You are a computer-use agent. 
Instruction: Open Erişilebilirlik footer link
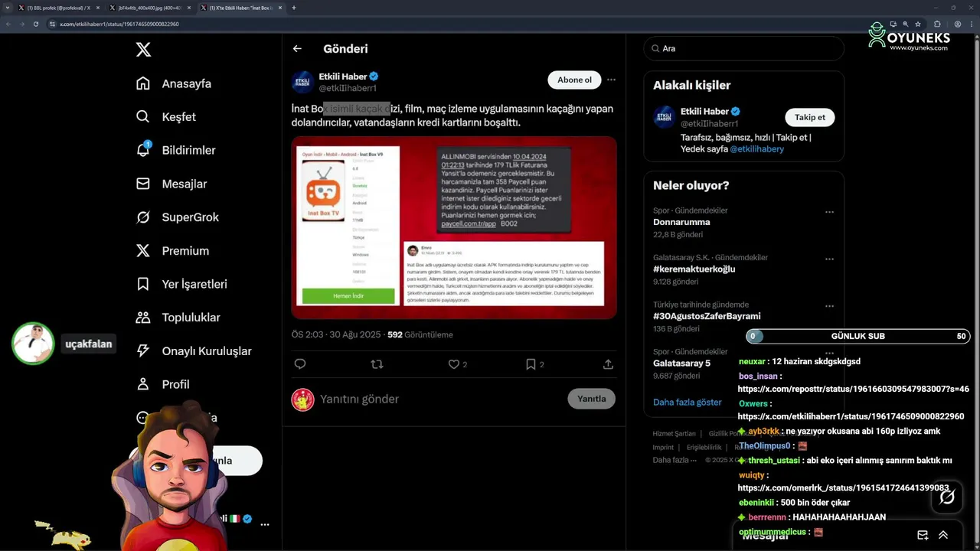click(x=704, y=447)
